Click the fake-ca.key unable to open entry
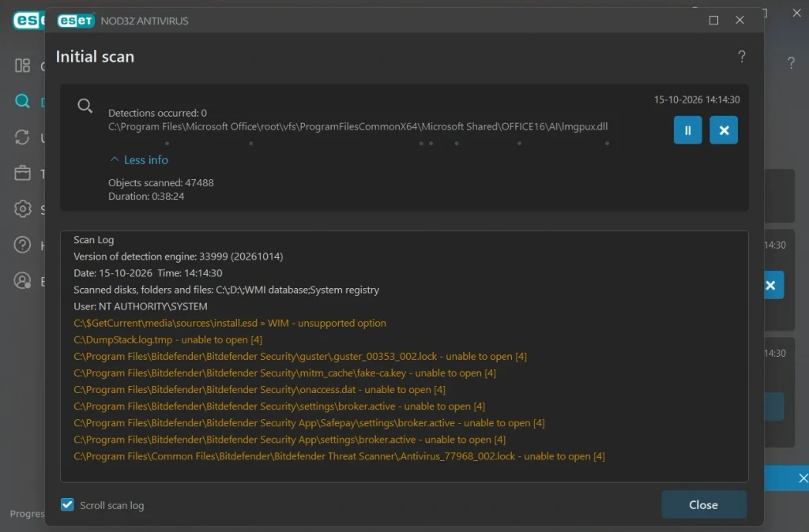The height and width of the screenshot is (532, 809). coord(284,373)
